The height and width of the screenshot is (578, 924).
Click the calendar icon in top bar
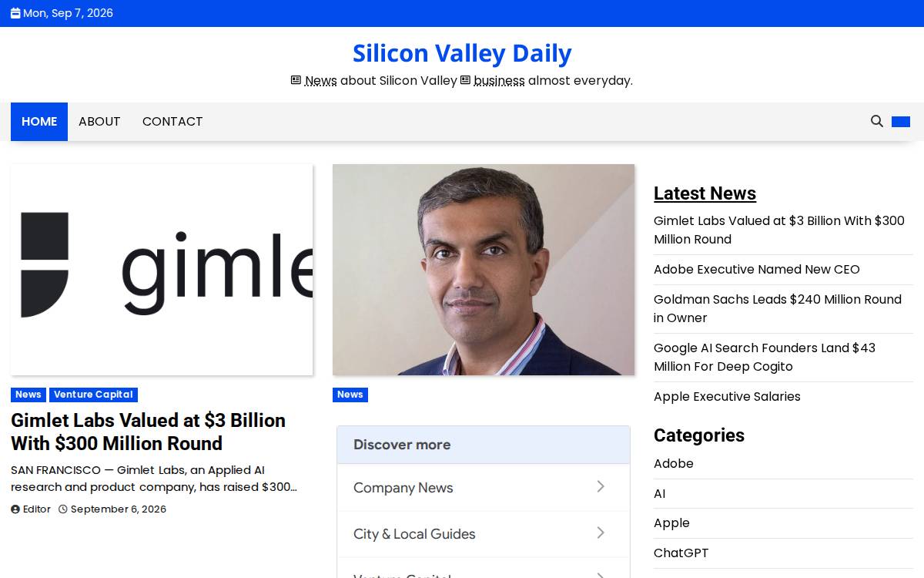point(15,13)
